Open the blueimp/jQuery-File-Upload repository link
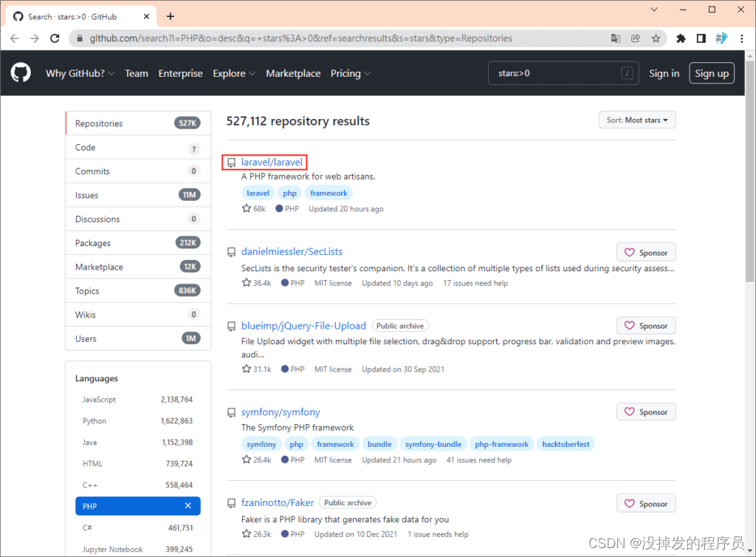Image resolution: width=756 pixels, height=557 pixels. pyautogui.click(x=303, y=325)
